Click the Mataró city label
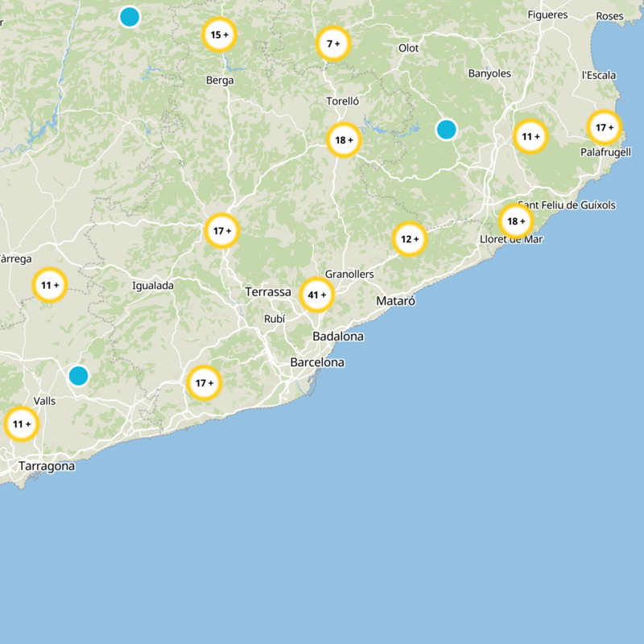 [x=395, y=301]
